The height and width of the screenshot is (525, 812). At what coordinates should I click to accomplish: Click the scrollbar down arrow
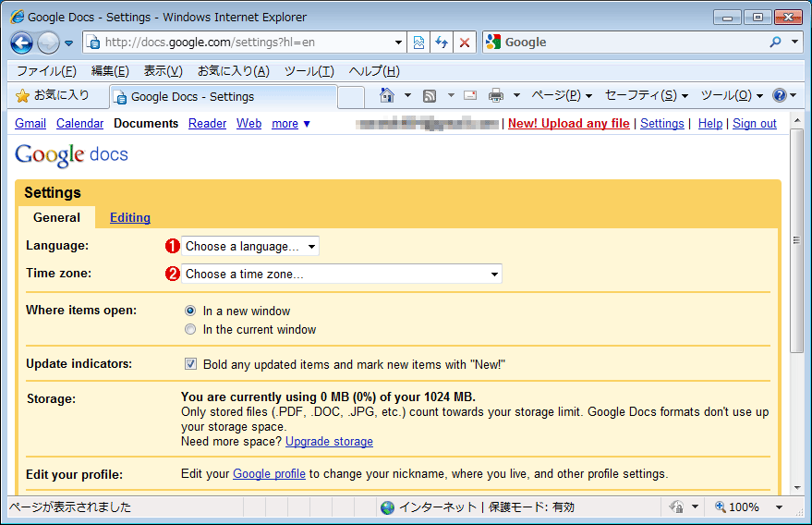pos(797,488)
